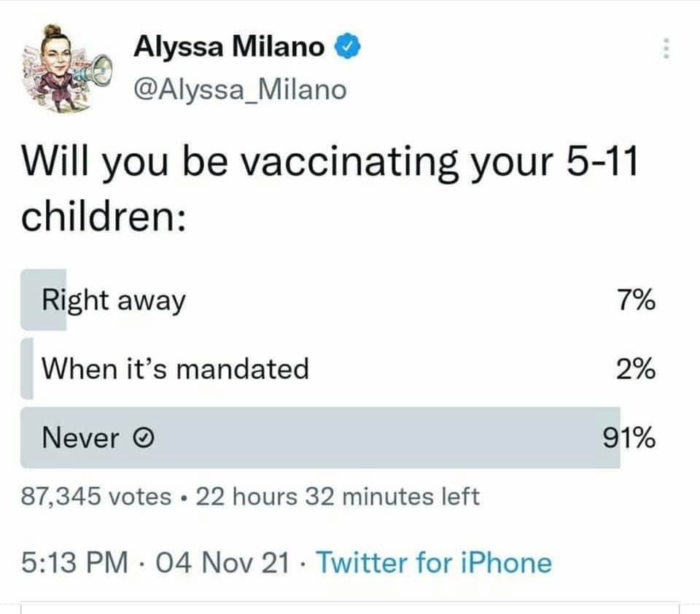The width and height of the screenshot is (700, 614).
Task: Open the "Twitter for iPhone" source link
Action: [x=435, y=562]
